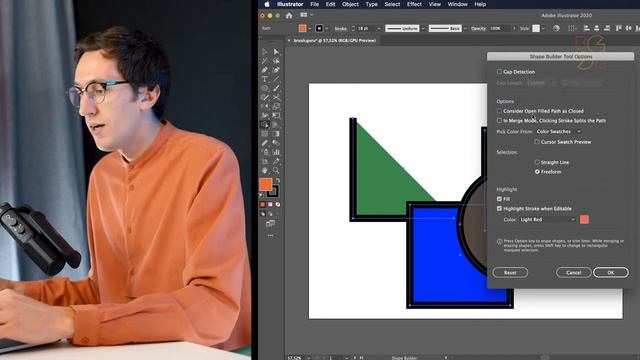Click the Opacity 100% input field
Viewport: 640px width, 360px height.
pyautogui.click(x=499, y=28)
